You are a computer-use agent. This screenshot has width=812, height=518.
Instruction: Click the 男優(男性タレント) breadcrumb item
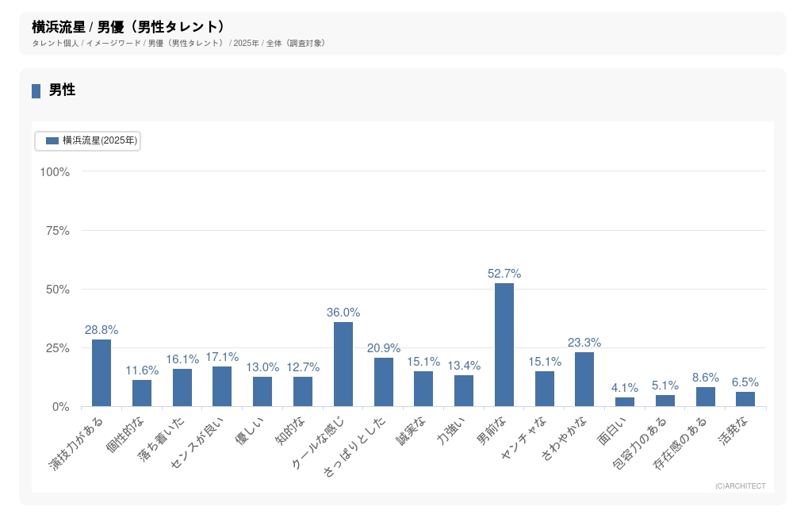click(x=186, y=43)
